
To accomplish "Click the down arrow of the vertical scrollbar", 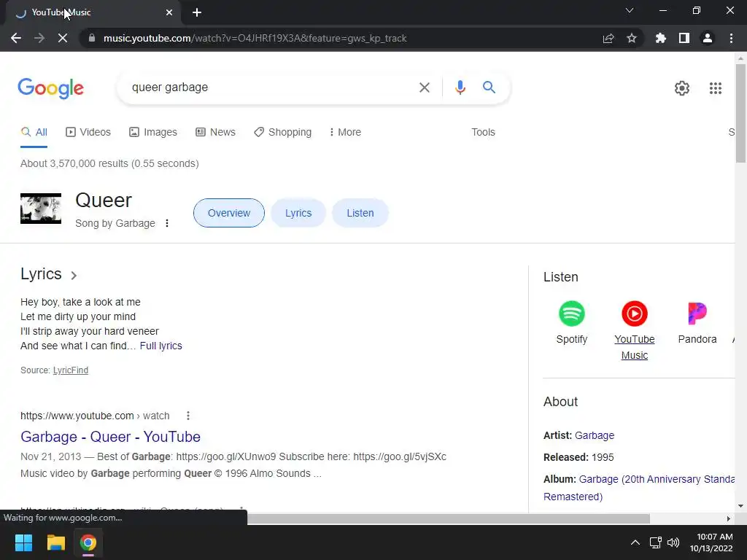I will click(x=740, y=506).
